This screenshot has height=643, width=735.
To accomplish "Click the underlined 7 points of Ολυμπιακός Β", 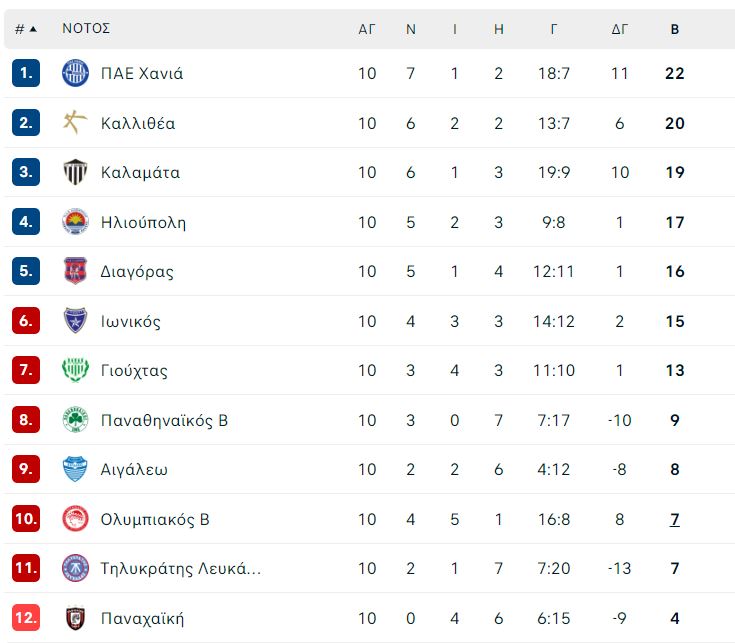I will click(x=675, y=519).
